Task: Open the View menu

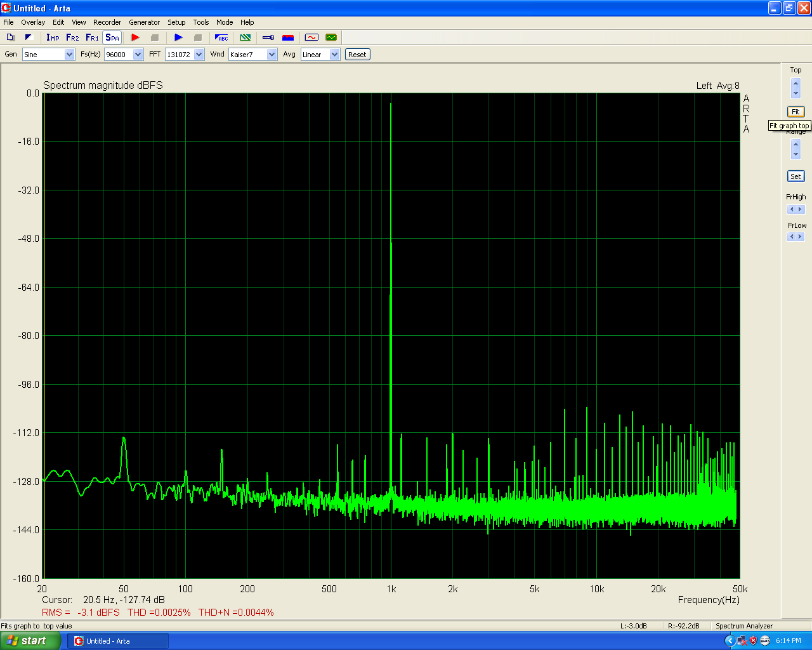Action: pyautogui.click(x=79, y=22)
